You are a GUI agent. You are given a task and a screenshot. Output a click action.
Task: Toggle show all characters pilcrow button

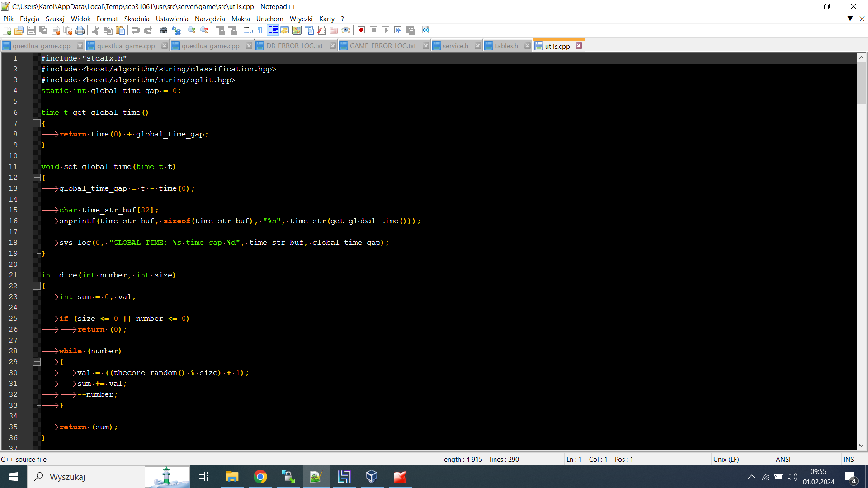[260, 30]
